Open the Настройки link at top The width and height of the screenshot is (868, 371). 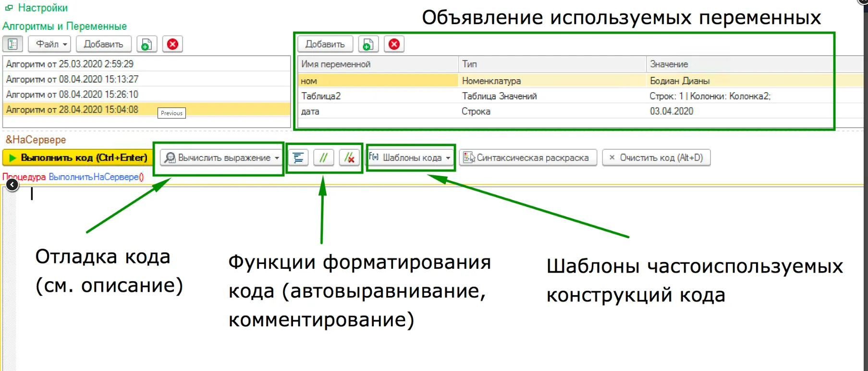coord(42,8)
